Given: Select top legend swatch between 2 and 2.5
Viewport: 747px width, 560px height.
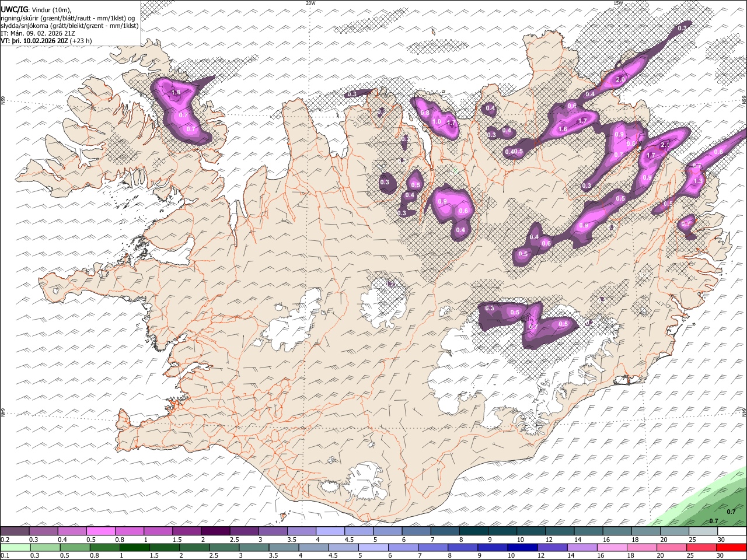Looking at the screenshot, I should 215,531.
